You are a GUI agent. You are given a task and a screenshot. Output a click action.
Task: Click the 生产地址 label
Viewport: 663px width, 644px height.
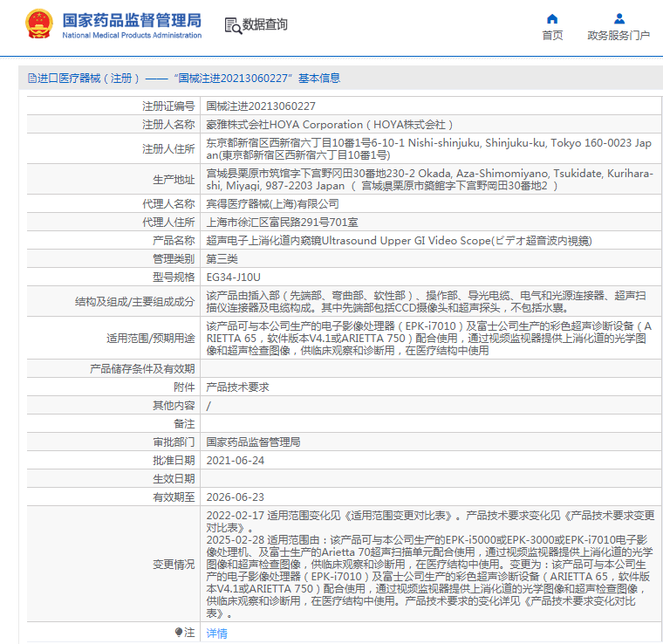click(x=174, y=180)
